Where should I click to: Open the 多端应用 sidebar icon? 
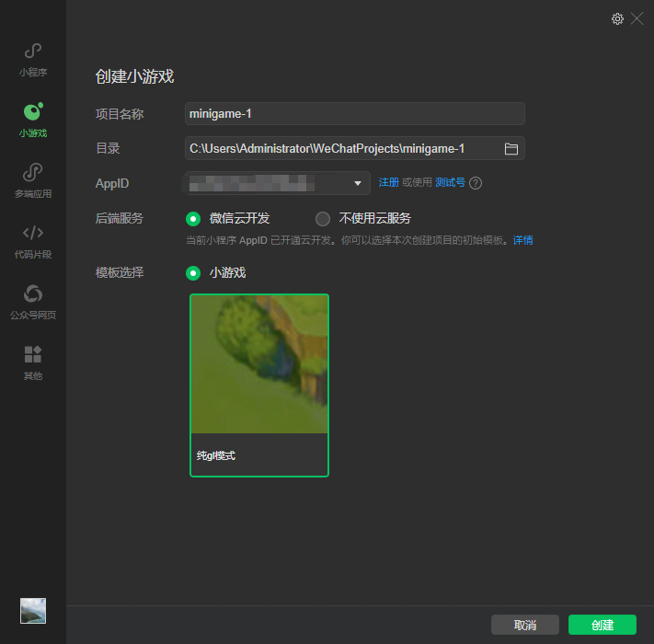pyautogui.click(x=33, y=173)
